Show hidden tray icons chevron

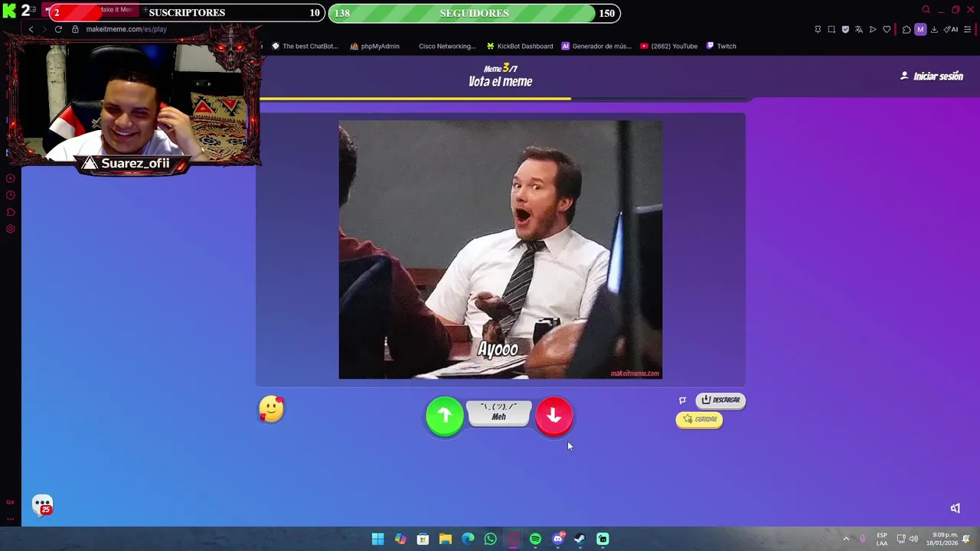click(846, 539)
